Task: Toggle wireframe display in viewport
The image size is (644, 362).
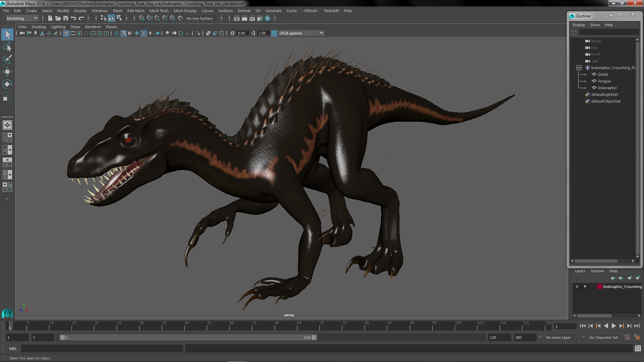Action: click(117, 33)
